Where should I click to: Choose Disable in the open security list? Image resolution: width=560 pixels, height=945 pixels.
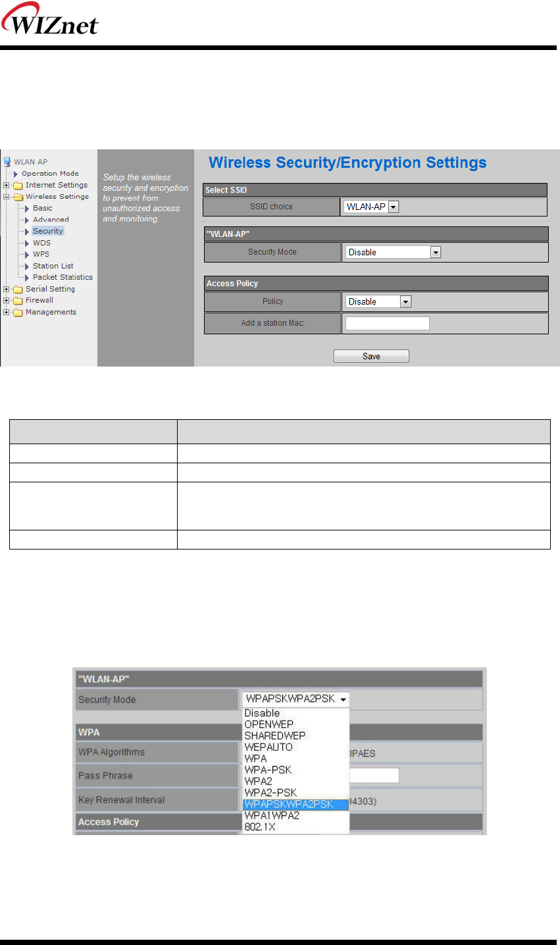[x=295, y=713]
